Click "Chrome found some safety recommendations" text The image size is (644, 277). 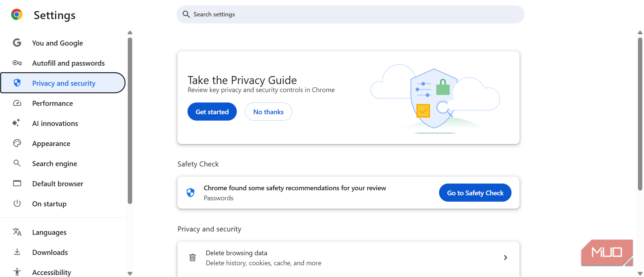(295, 188)
